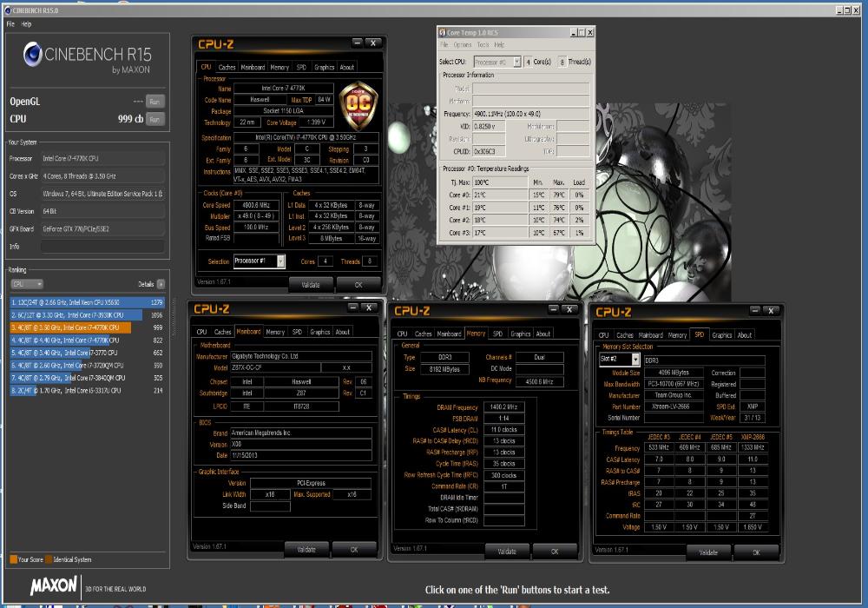Click the Cinebench title bar app icon

point(7,10)
